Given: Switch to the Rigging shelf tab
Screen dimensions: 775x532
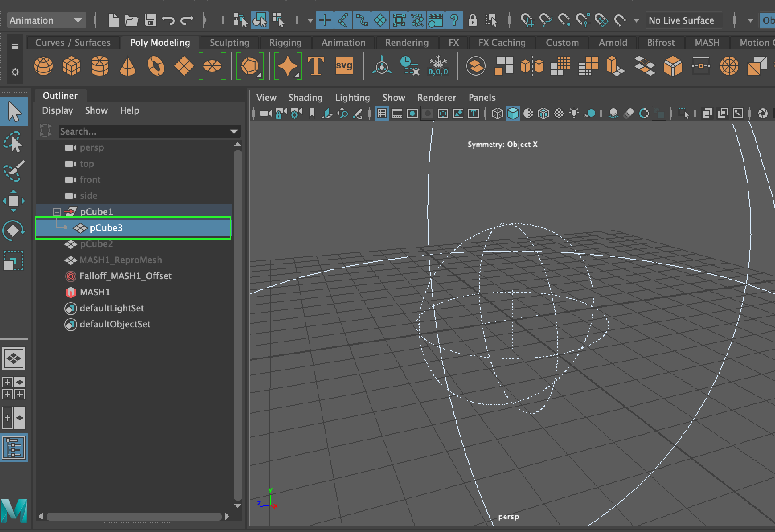Looking at the screenshot, I should pos(285,43).
